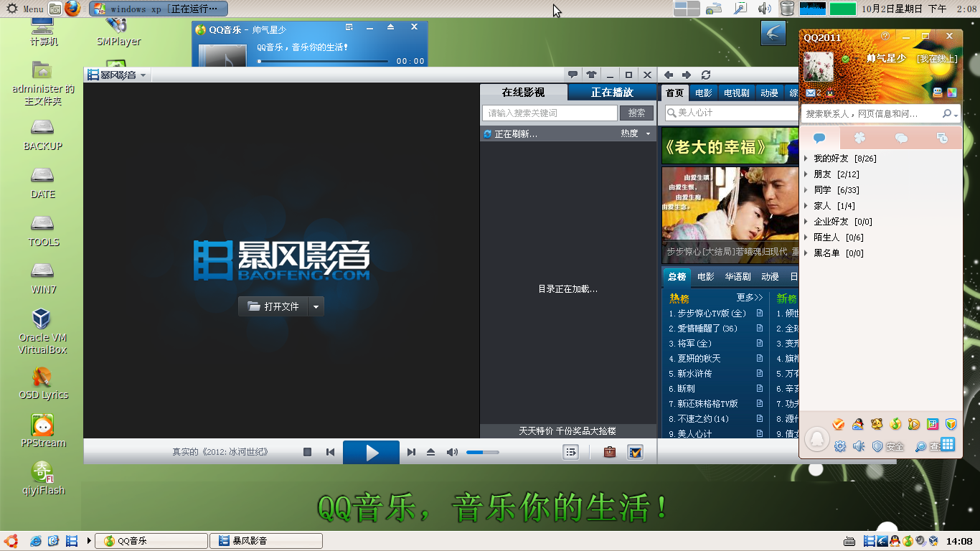Image resolution: width=980 pixels, height=551 pixels.
Task: Click the 更多>> link in 热榜
Action: [x=750, y=298]
